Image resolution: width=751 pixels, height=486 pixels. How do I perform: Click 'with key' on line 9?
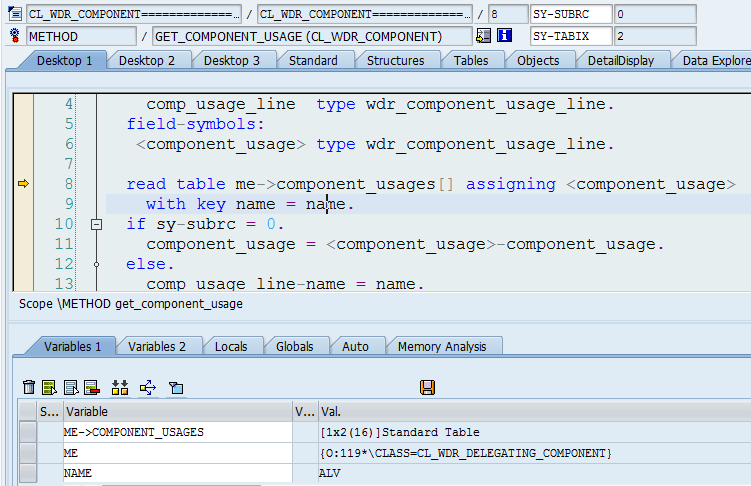186,204
